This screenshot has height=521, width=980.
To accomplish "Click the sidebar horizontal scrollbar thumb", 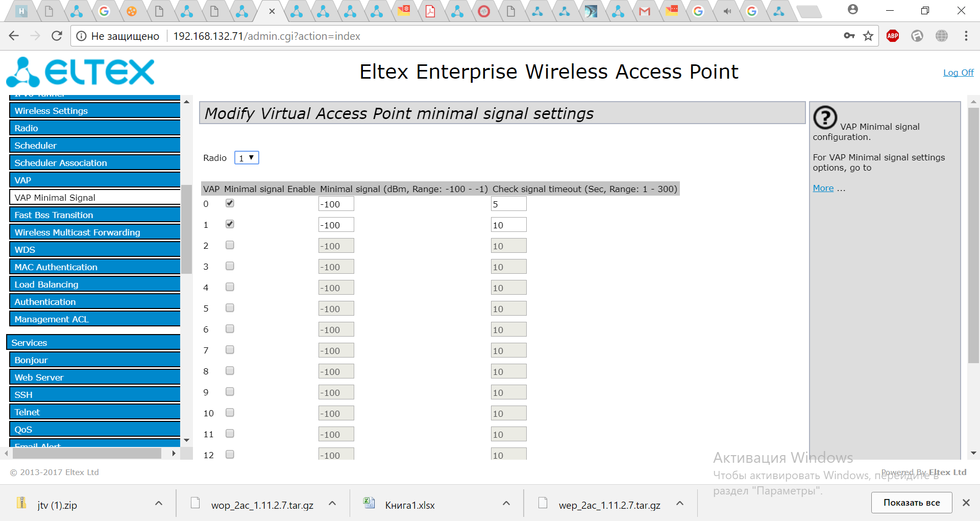I will click(x=87, y=453).
